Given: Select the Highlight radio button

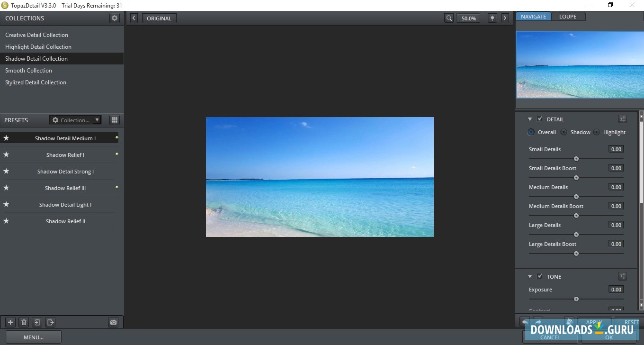Looking at the screenshot, I should (596, 132).
